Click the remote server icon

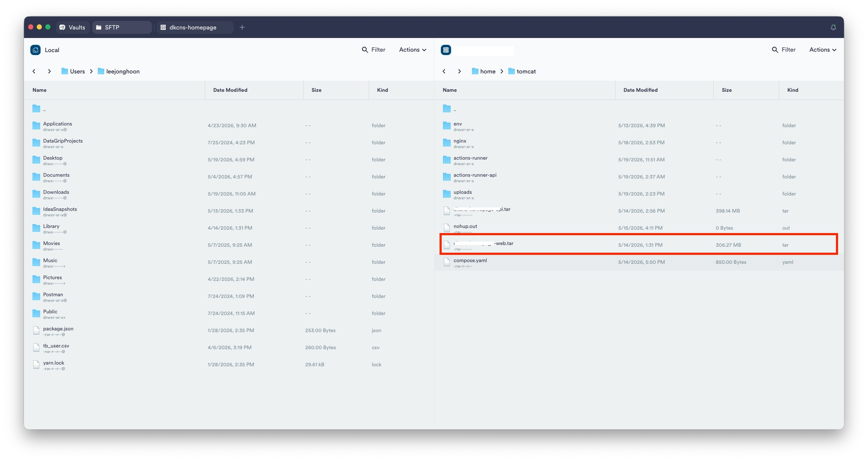pos(446,50)
